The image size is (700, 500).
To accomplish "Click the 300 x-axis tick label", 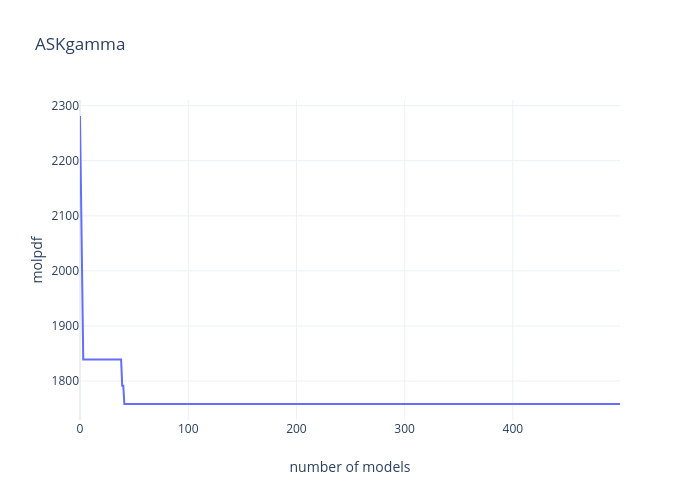I will [404, 429].
